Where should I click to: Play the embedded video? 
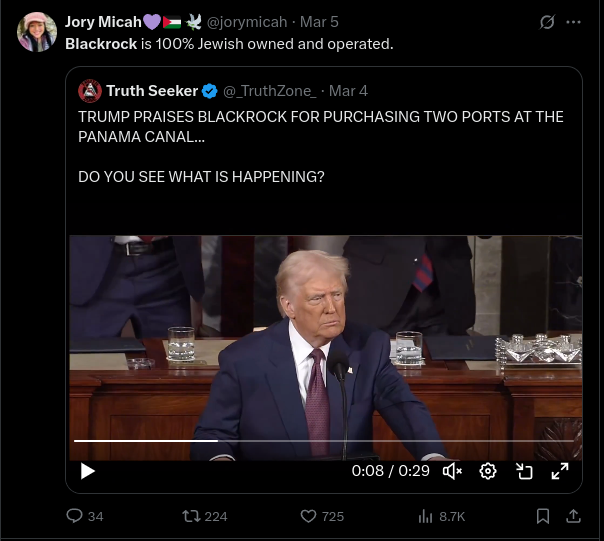(88, 471)
